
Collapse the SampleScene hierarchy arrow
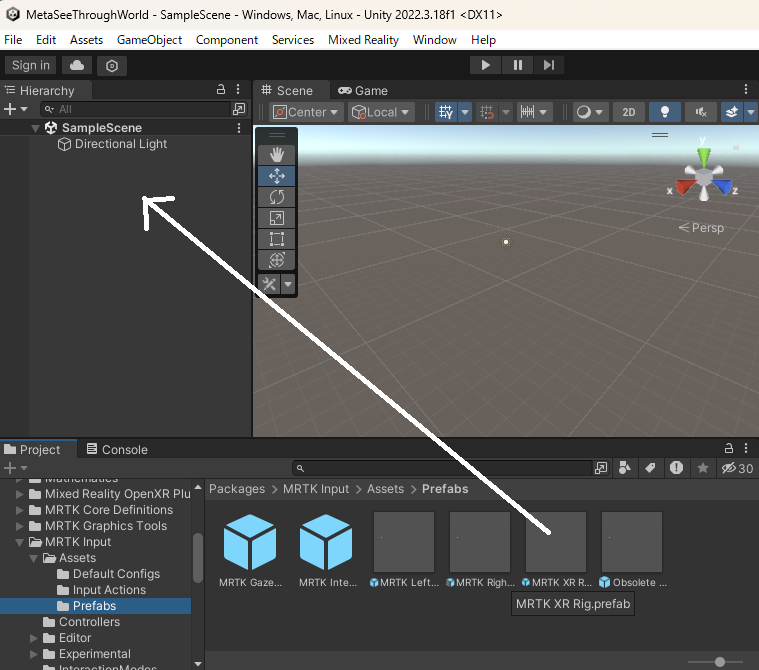point(35,128)
